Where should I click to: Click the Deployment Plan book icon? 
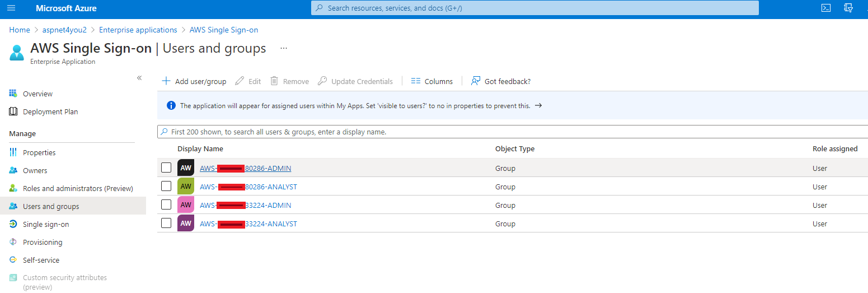13,111
